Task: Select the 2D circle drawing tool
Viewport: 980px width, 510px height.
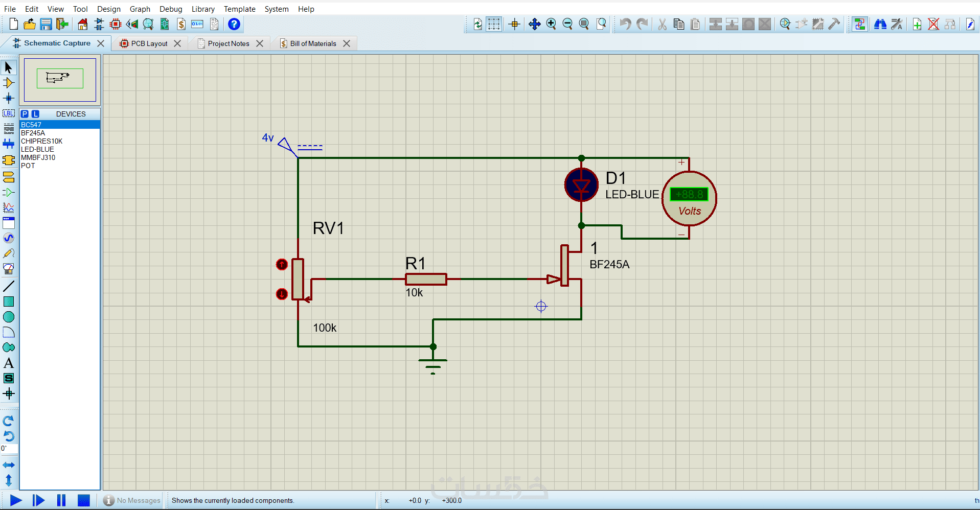Action: click(x=9, y=317)
